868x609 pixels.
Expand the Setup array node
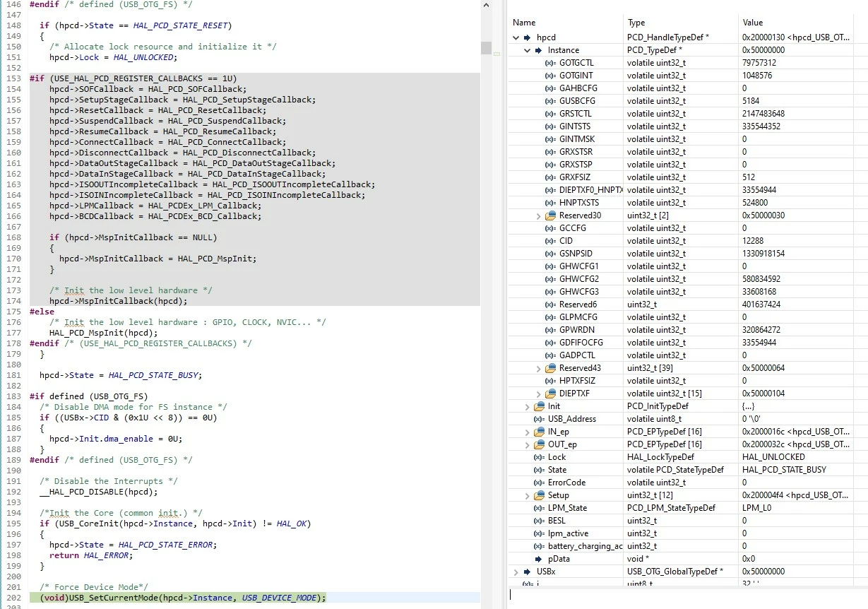528,495
